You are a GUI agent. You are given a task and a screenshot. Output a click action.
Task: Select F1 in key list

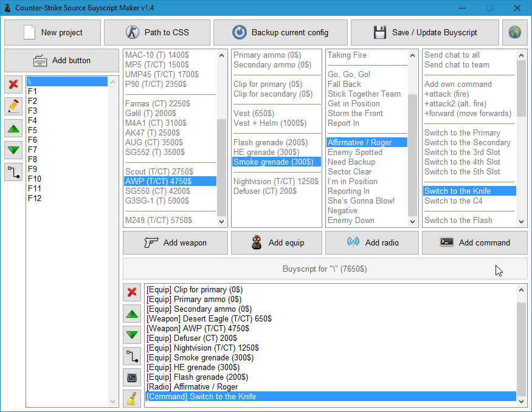(67, 91)
